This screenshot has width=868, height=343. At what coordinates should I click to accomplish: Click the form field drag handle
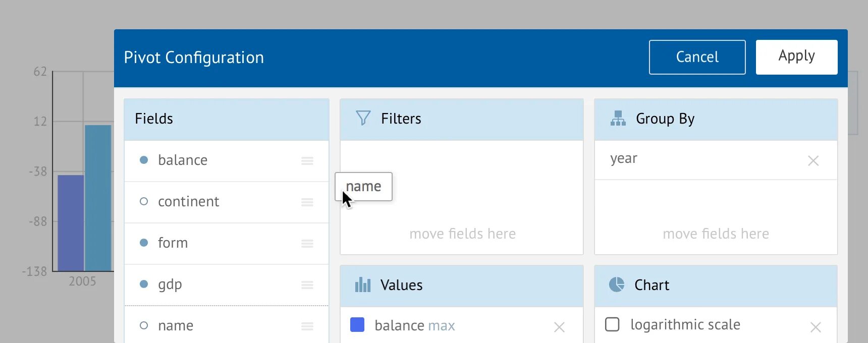[x=307, y=244]
